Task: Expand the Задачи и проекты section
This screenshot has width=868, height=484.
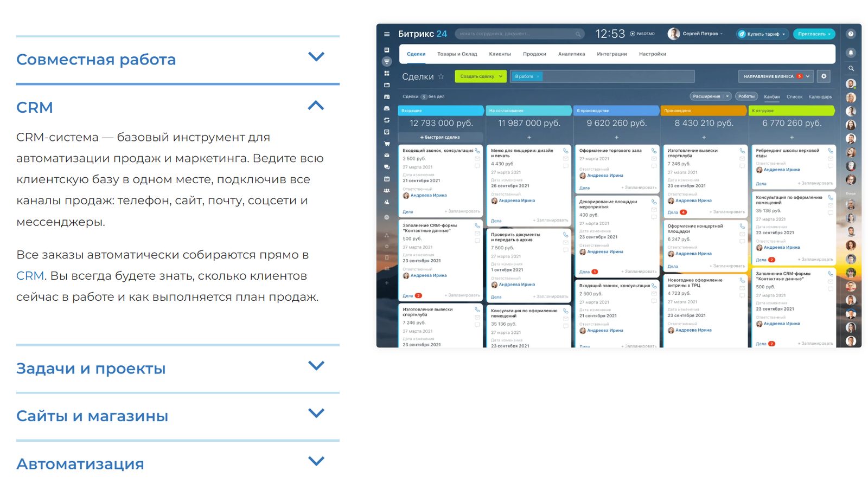Action: (316, 366)
